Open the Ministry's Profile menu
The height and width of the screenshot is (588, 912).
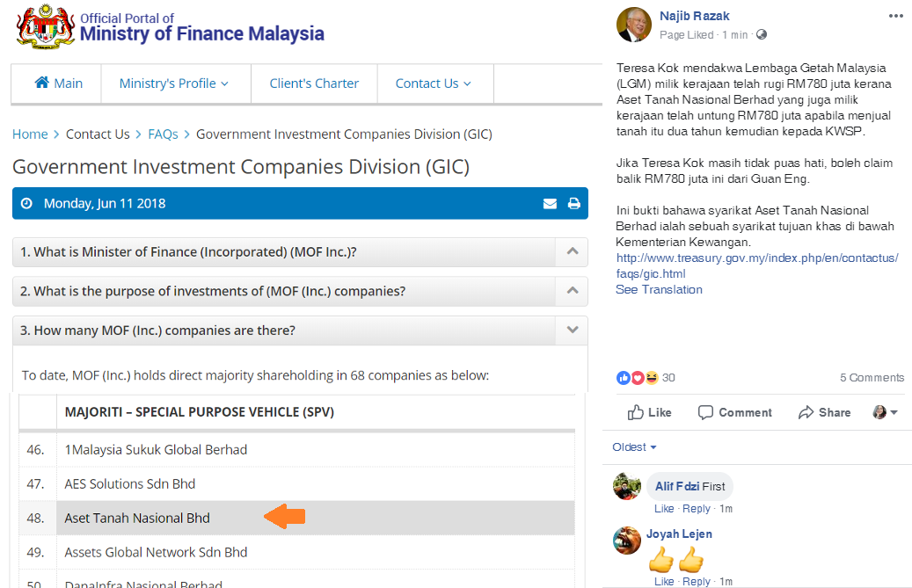pos(174,83)
